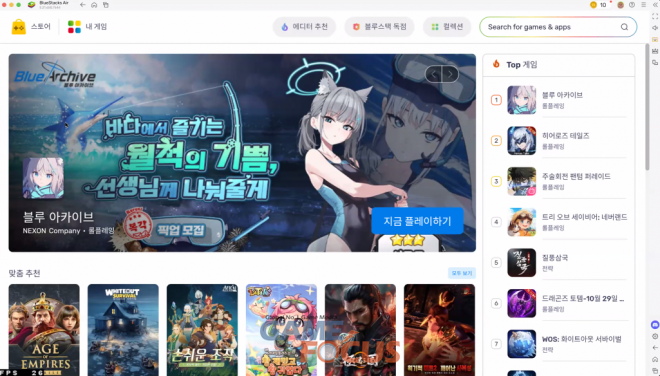
Task: Collapse the sidebar with double chevron
Action: pyautogui.click(x=655, y=5)
